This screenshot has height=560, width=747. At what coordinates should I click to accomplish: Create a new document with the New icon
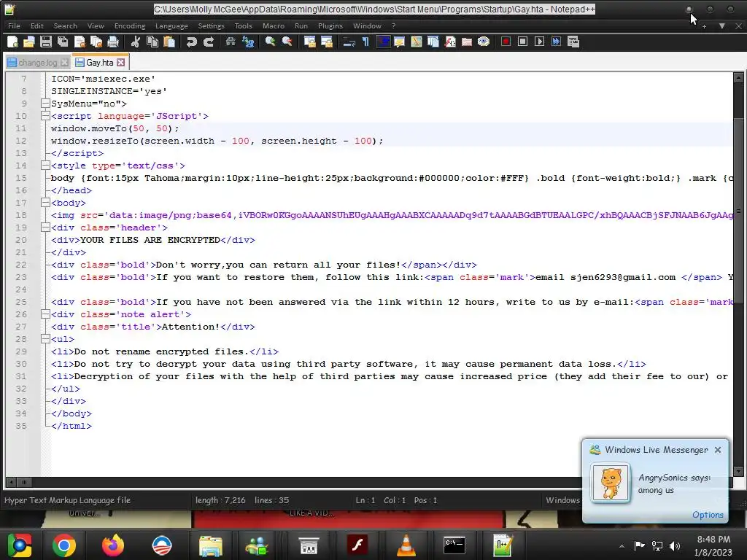tap(13, 42)
